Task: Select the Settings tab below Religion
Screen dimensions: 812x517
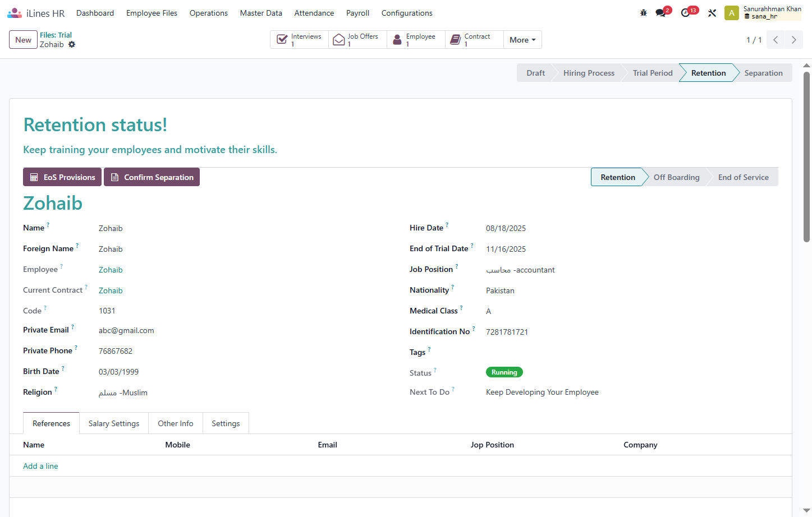Action: tap(226, 423)
